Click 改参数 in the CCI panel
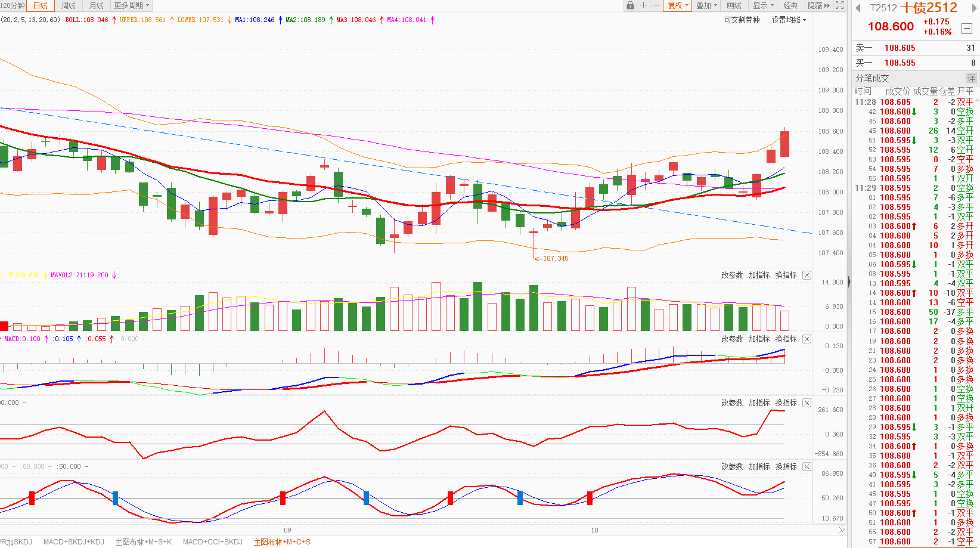 tap(732, 403)
